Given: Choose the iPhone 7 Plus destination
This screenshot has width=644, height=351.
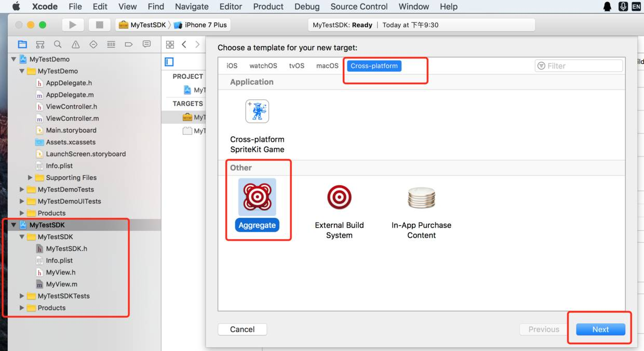Looking at the screenshot, I should (x=202, y=25).
